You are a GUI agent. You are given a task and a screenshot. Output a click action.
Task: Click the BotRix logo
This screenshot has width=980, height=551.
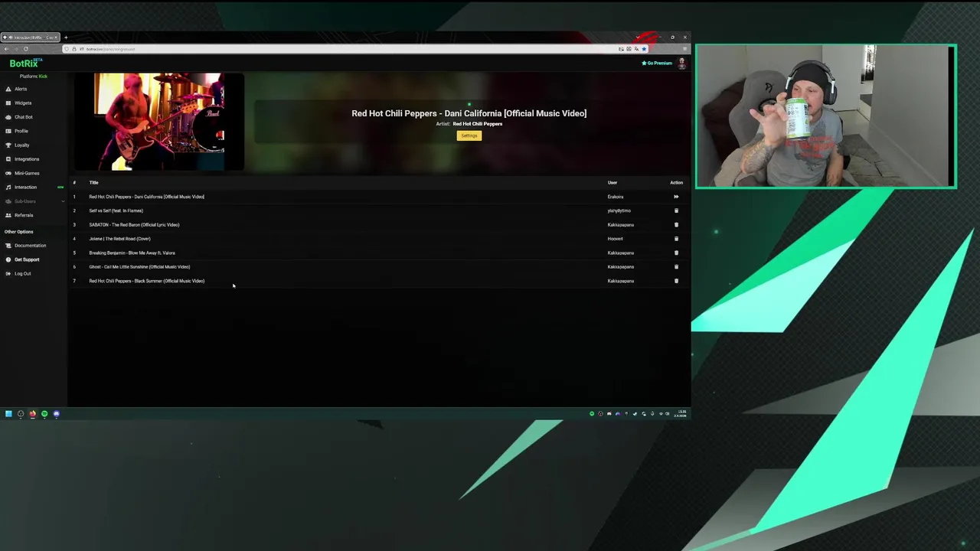coord(25,64)
